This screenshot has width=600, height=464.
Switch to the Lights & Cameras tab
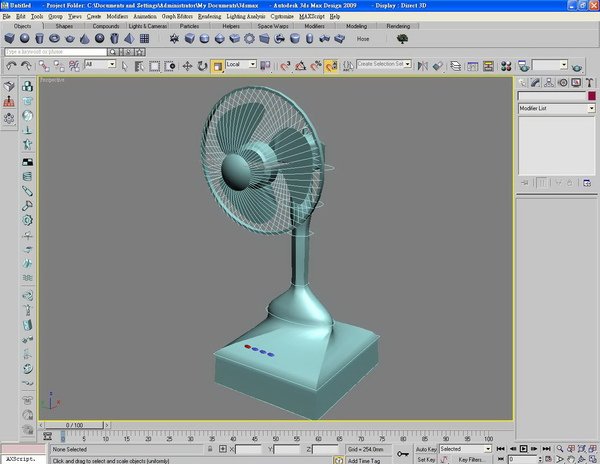(148, 26)
